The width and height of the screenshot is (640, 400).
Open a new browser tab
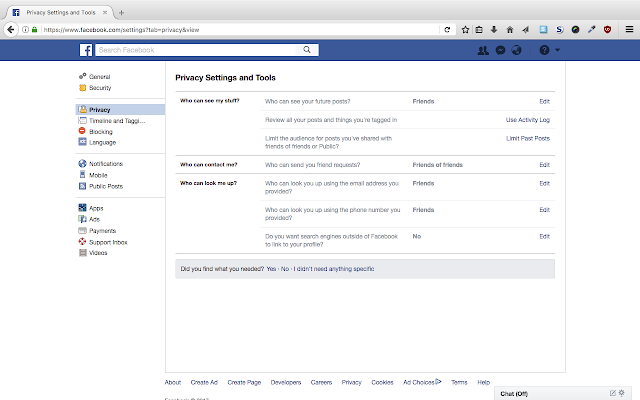point(121,13)
